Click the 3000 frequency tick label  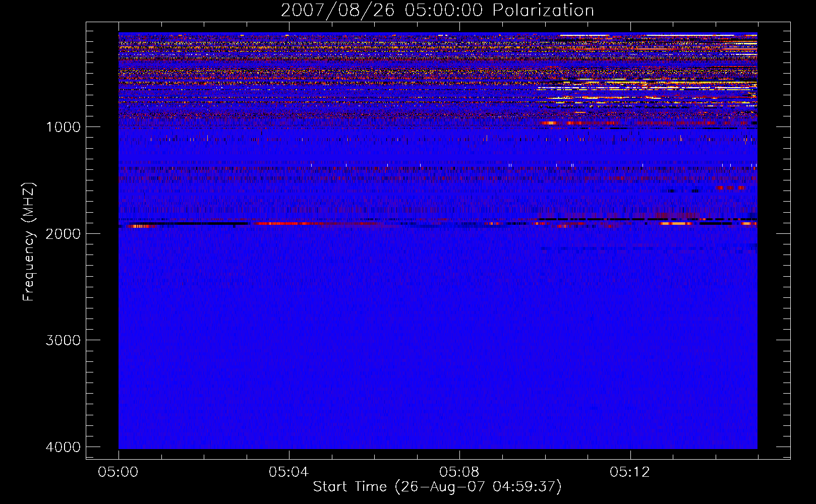63,340
